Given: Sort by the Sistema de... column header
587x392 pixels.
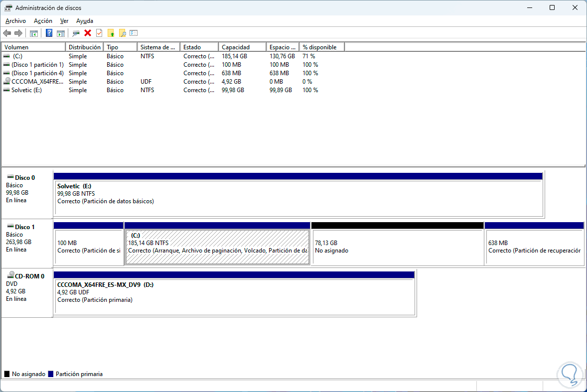Looking at the screenshot, I should 159,47.
